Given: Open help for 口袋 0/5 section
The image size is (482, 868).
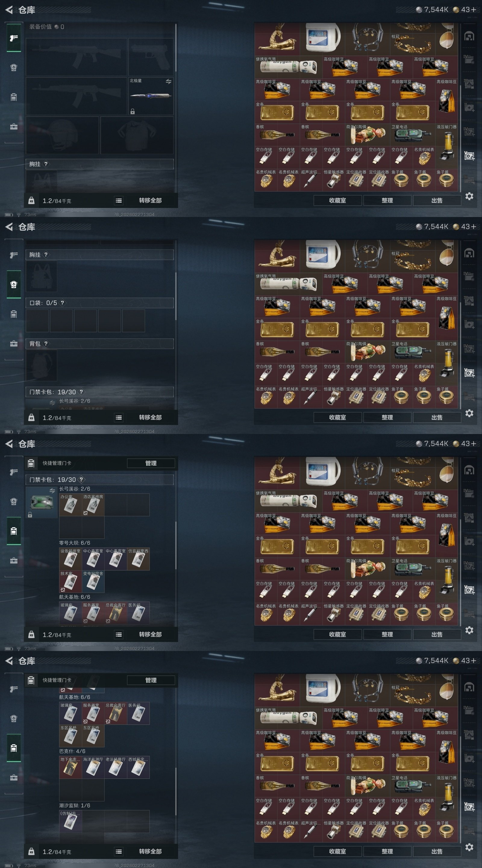Looking at the screenshot, I should click(62, 303).
